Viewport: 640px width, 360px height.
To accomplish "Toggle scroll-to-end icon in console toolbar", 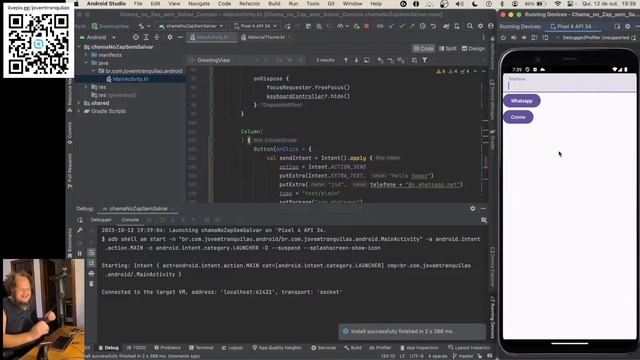I will point(91,263).
